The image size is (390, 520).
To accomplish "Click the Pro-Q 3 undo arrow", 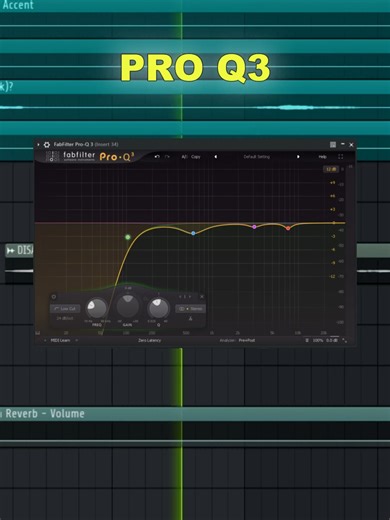I will click(157, 156).
